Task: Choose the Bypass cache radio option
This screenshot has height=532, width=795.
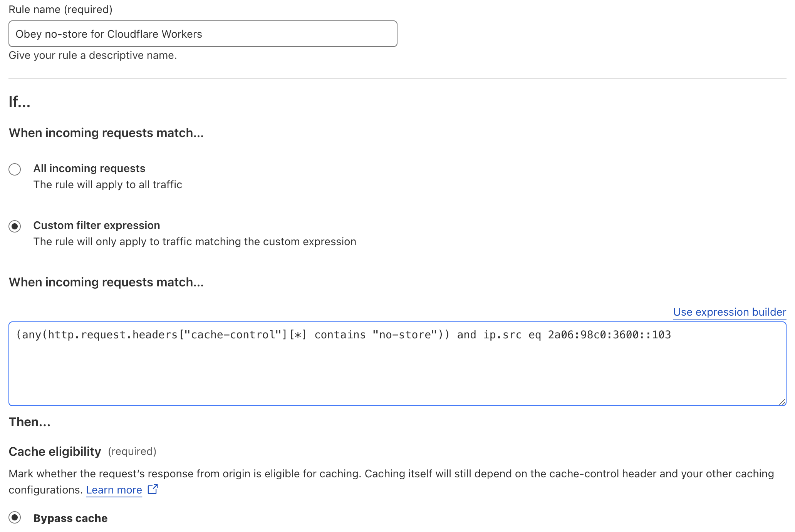Action: [15, 517]
